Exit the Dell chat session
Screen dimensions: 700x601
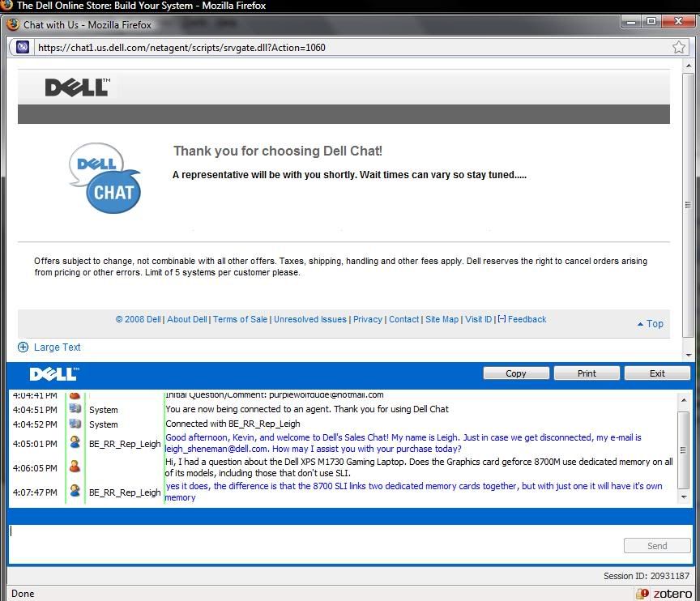657,373
